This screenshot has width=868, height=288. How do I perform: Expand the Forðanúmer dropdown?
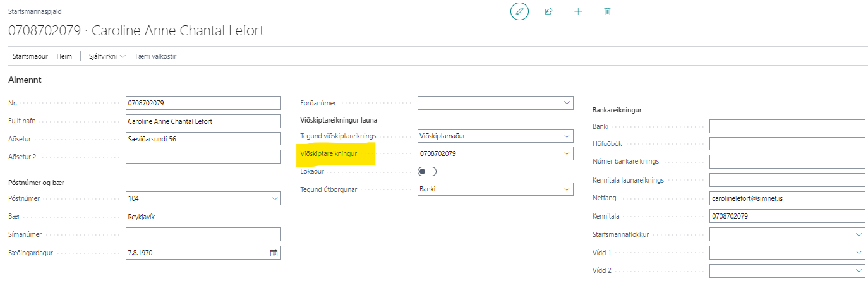[x=565, y=103]
